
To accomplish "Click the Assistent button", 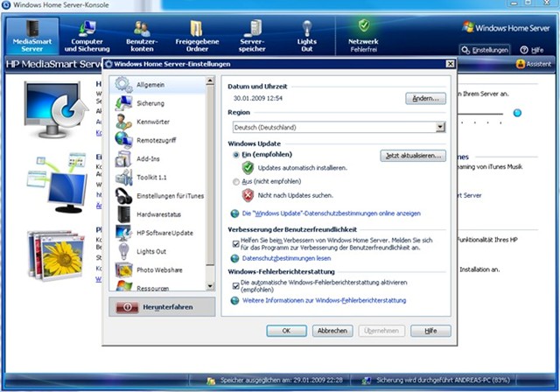I will coord(534,64).
